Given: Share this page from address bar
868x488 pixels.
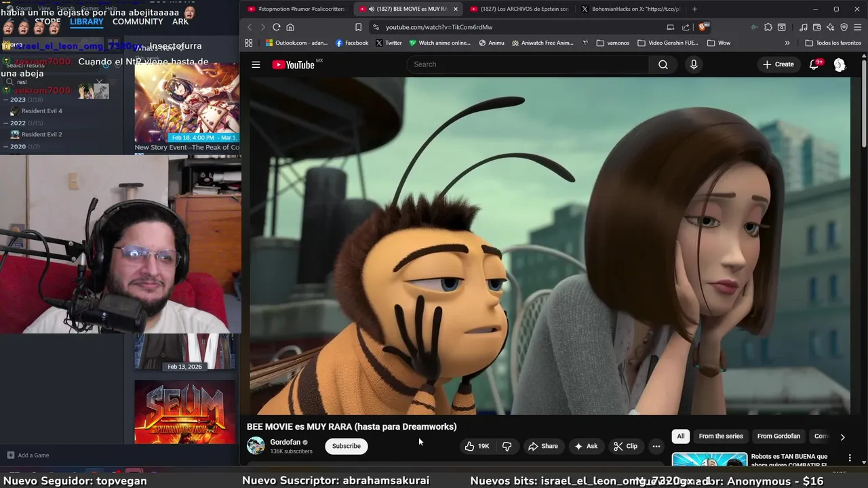Looking at the screenshot, I should pyautogui.click(x=686, y=27).
